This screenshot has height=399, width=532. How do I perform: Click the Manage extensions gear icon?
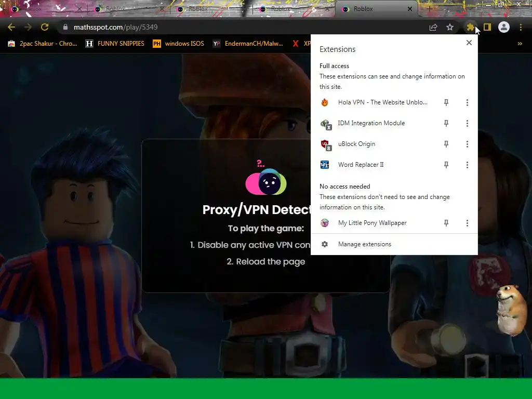[325, 244]
